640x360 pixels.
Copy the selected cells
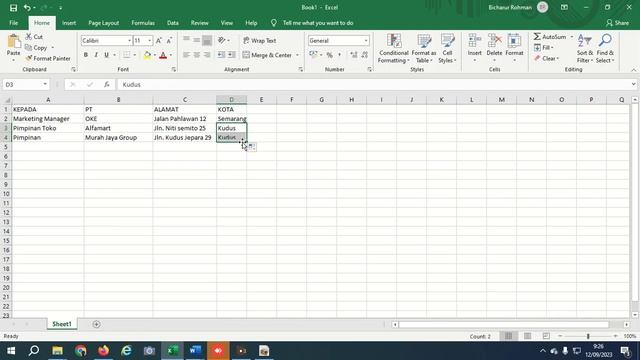point(36,48)
